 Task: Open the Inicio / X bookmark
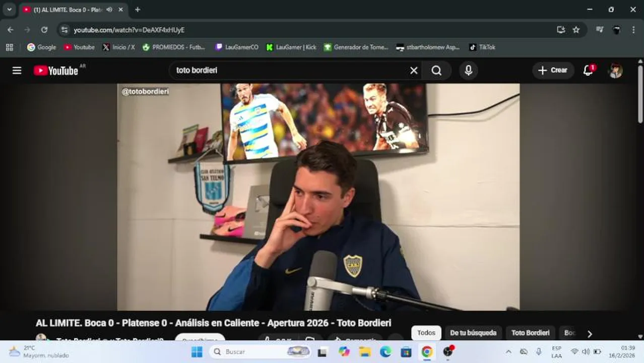tap(118, 47)
